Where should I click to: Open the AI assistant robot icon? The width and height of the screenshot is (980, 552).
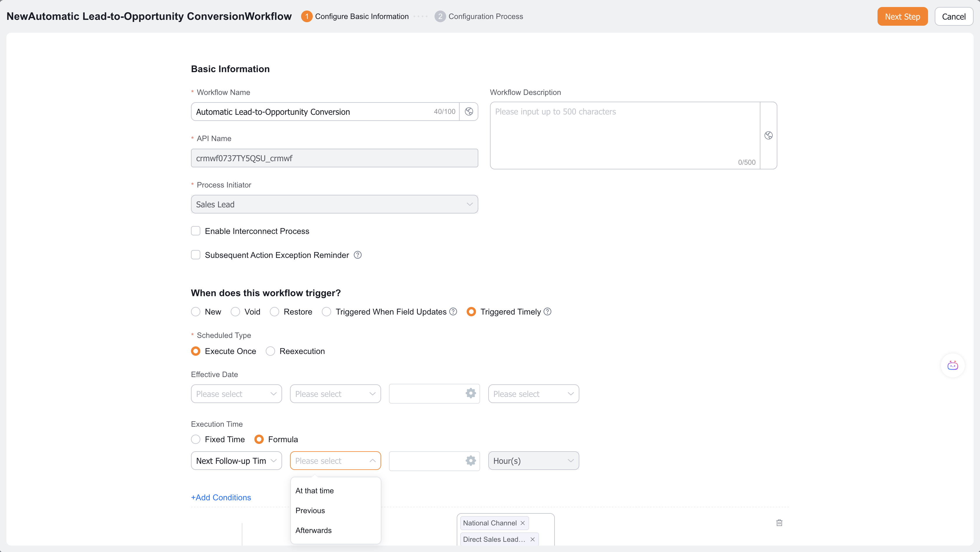pos(953,366)
